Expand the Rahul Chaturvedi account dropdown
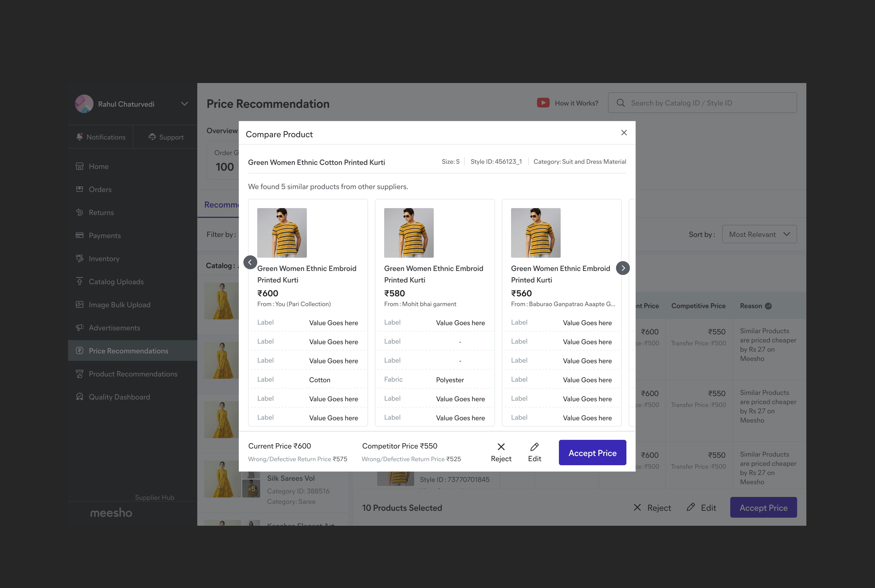 [184, 104]
